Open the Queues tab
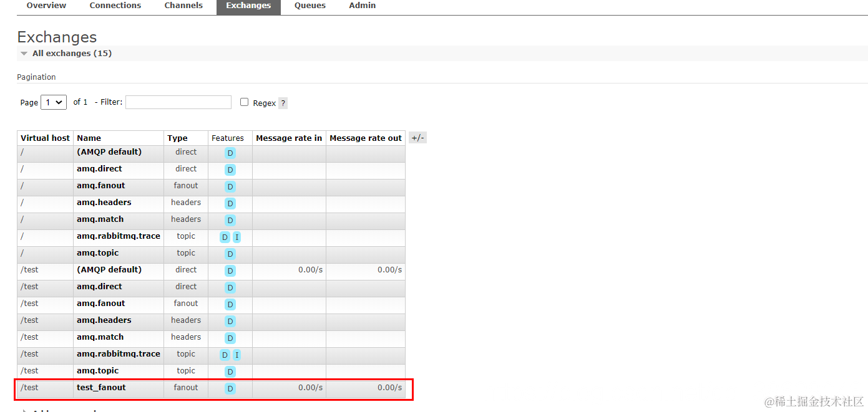Image resolution: width=868 pixels, height=412 pixels. point(310,6)
